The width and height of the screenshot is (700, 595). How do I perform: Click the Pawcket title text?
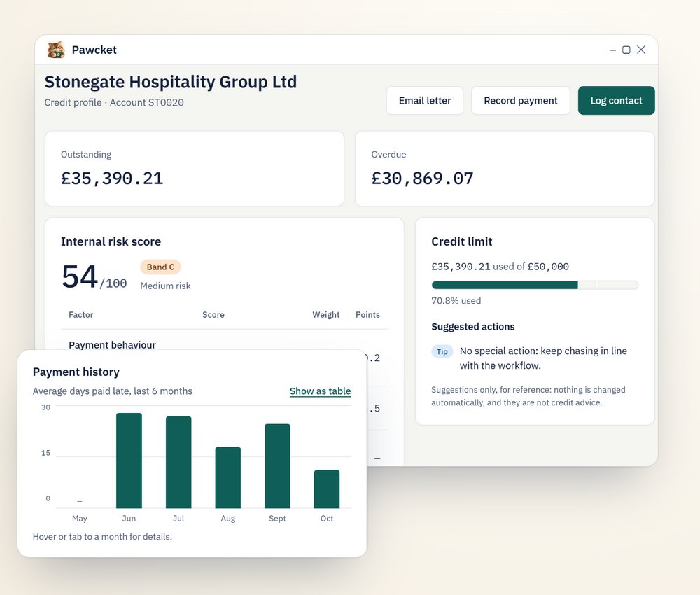(x=94, y=50)
